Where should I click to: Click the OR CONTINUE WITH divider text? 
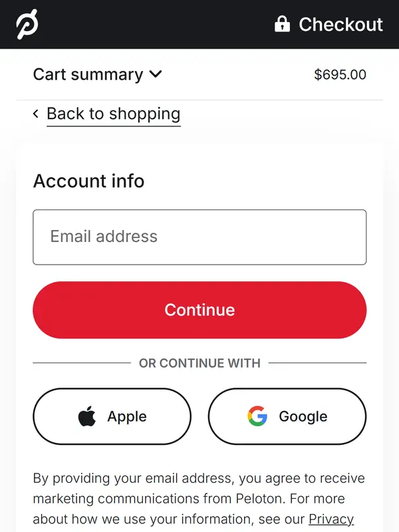[199, 363]
